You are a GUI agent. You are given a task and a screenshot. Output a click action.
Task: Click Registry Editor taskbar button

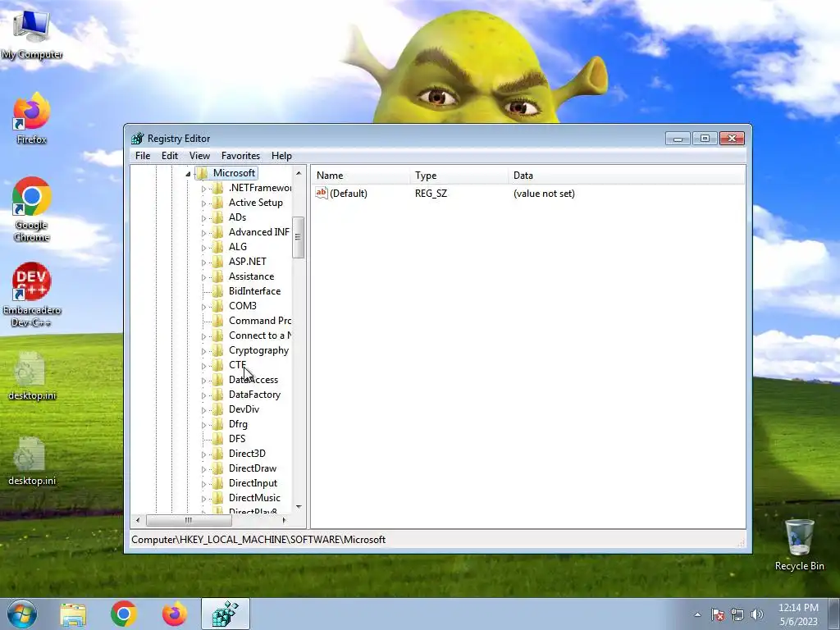click(226, 614)
